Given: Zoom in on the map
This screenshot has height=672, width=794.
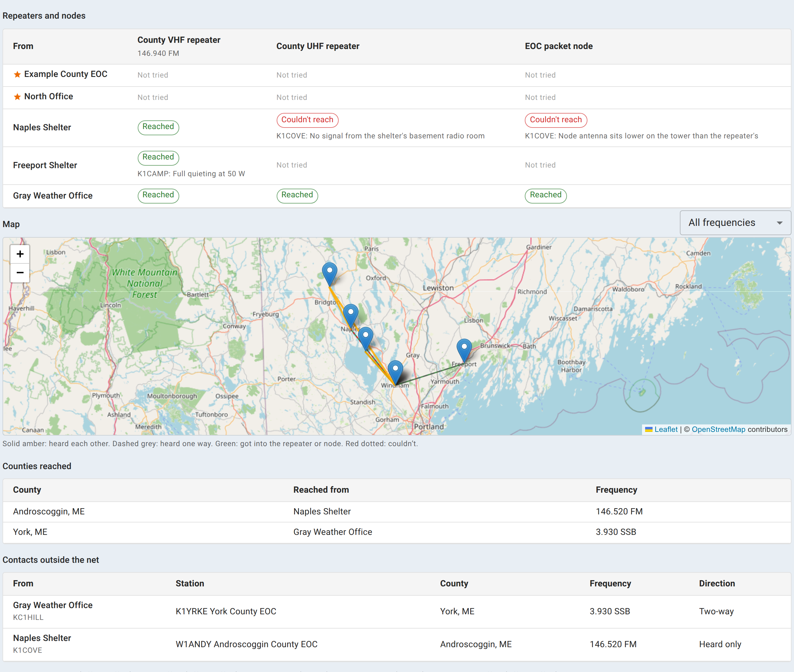Looking at the screenshot, I should 20,254.
